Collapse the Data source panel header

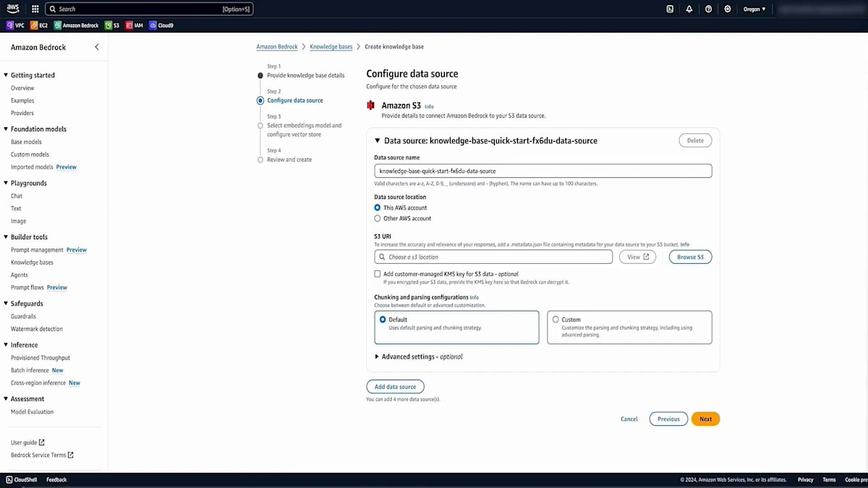coord(378,141)
